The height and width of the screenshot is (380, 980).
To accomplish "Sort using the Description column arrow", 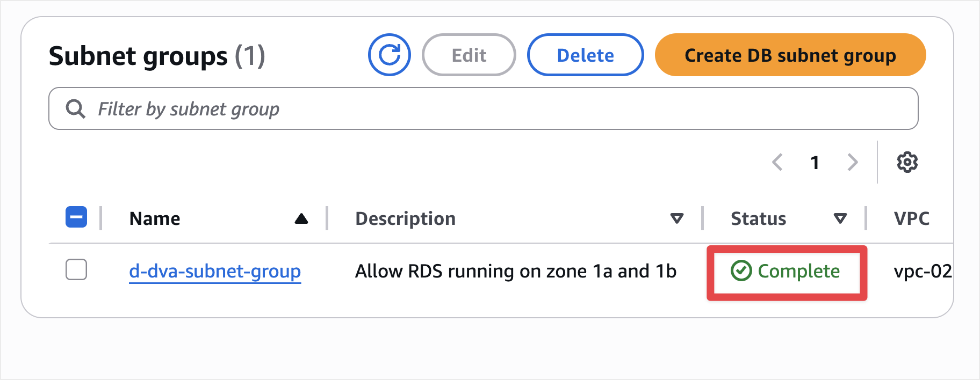I will point(677,218).
